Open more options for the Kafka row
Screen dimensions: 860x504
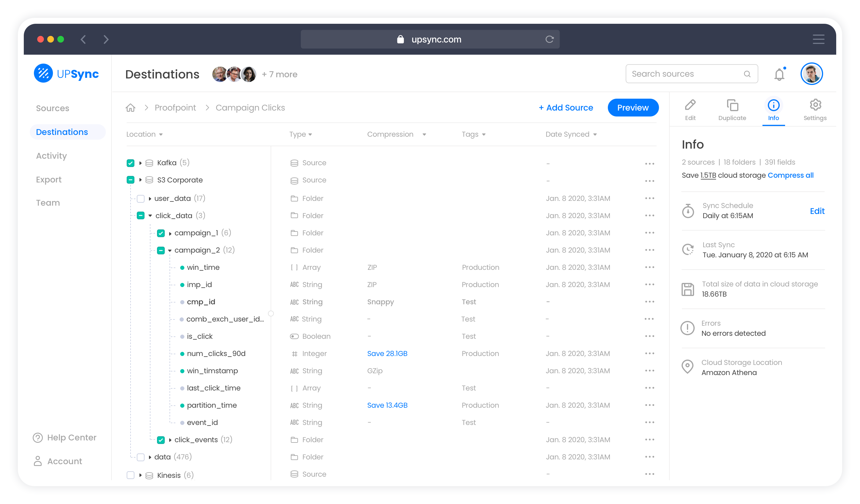click(x=649, y=164)
